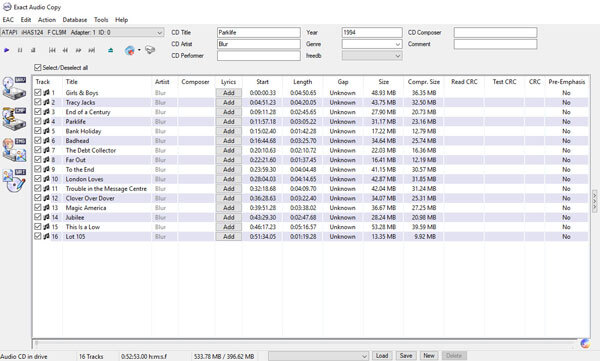Skip to the next track
600x361 pixels.
click(92, 50)
